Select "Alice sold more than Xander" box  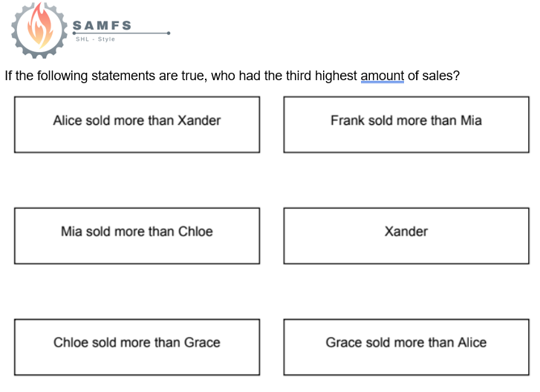point(137,124)
